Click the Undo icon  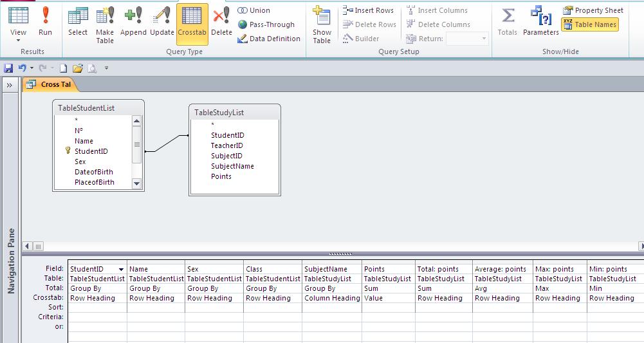tap(22, 68)
